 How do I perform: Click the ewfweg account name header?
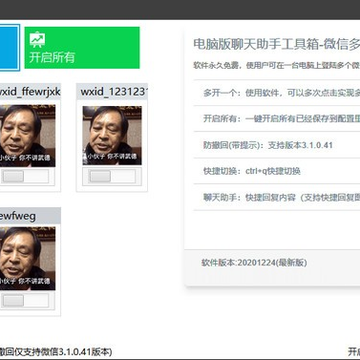(30, 216)
